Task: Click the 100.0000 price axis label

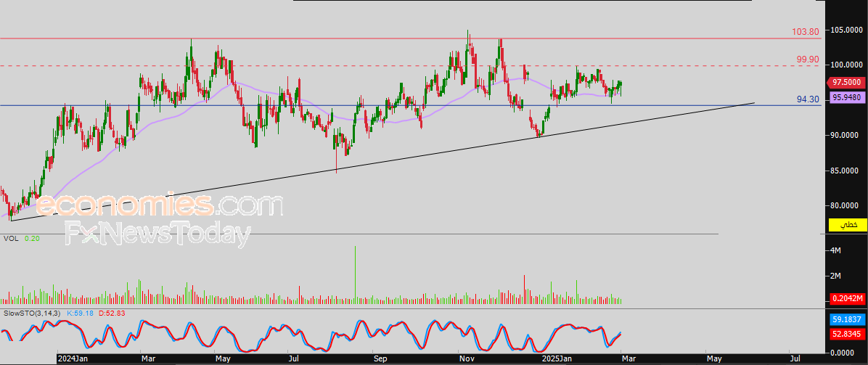Action: (x=847, y=65)
